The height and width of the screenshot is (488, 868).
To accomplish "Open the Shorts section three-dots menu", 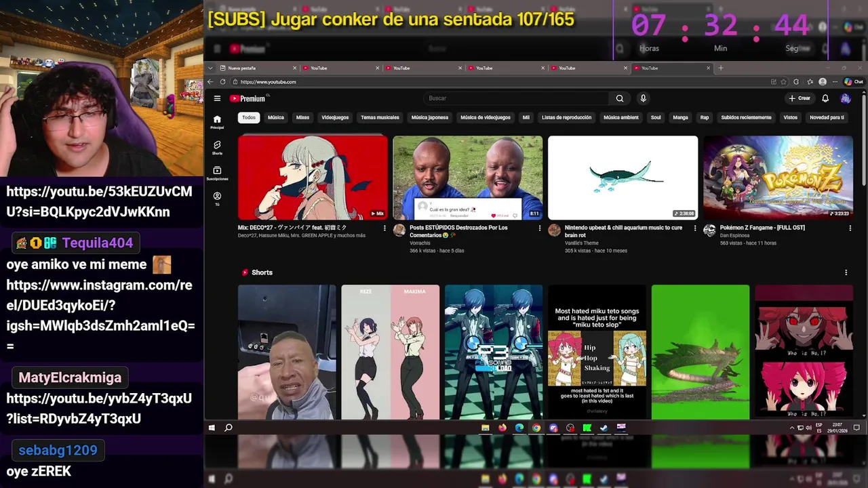I will click(x=846, y=272).
